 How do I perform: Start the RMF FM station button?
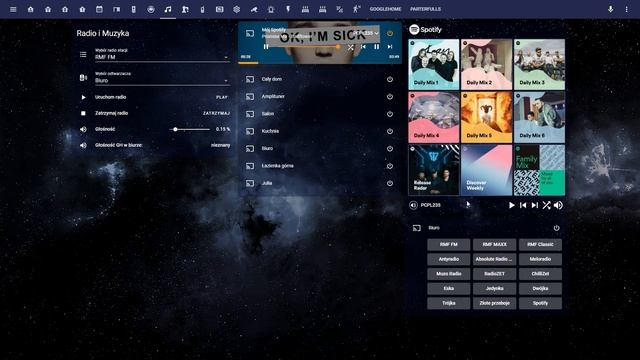pyautogui.click(x=449, y=244)
